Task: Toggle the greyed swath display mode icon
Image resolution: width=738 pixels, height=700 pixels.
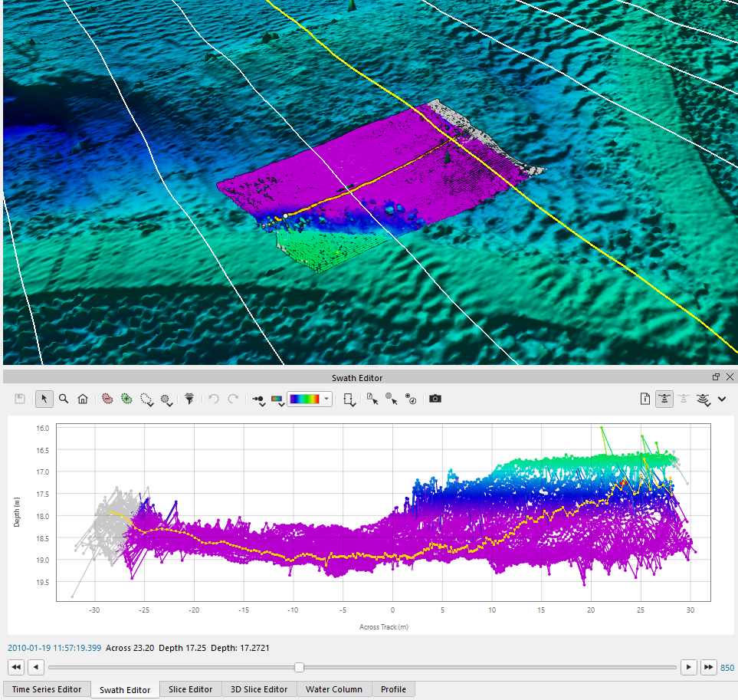Action: coord(684,399)
